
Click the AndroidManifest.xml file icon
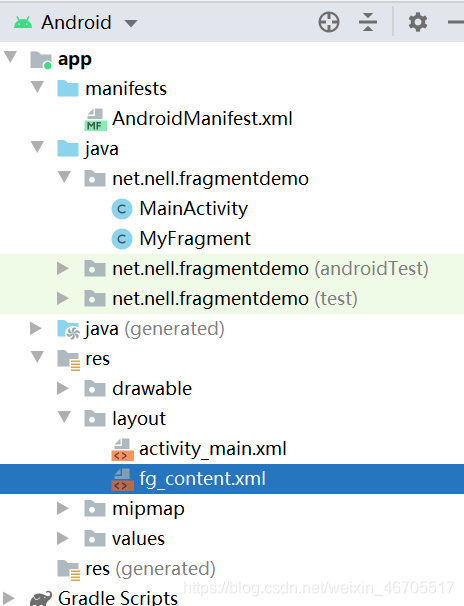point(95,119)
